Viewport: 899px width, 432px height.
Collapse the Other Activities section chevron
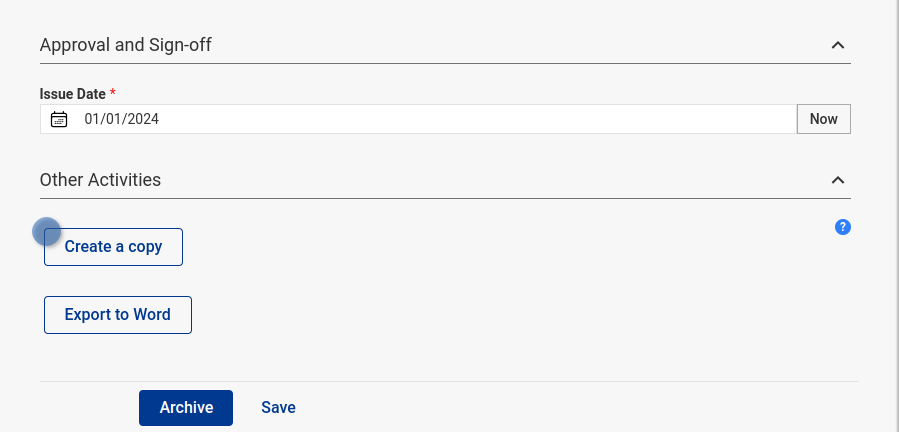click(838, 180)
